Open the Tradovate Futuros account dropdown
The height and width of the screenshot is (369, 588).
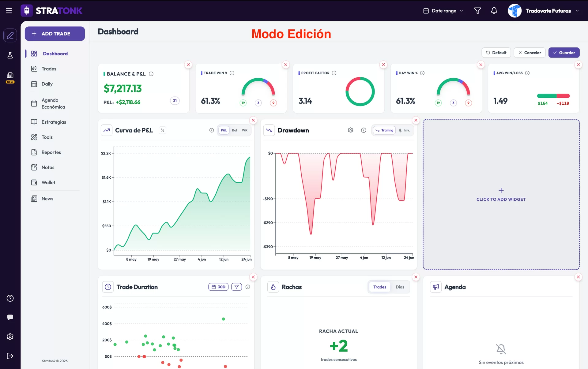pyautogui.click(x=543, y=11)
